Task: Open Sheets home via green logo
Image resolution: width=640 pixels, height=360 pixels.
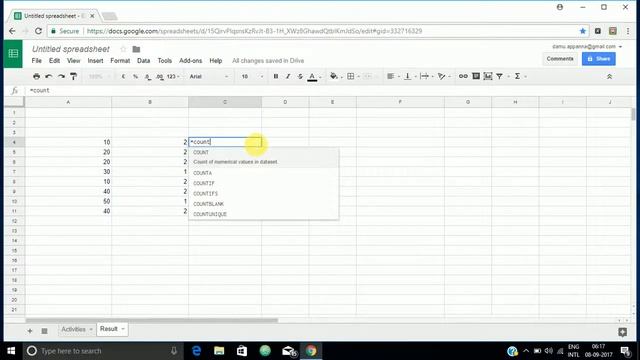Action: (13, 53)
